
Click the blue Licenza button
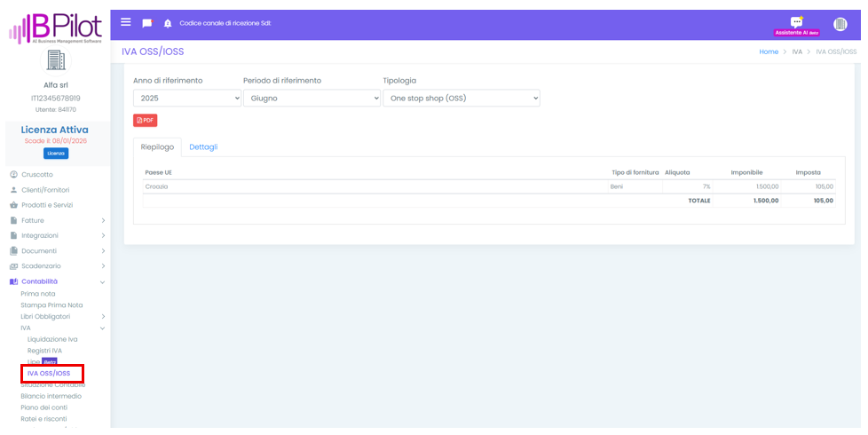56,154
